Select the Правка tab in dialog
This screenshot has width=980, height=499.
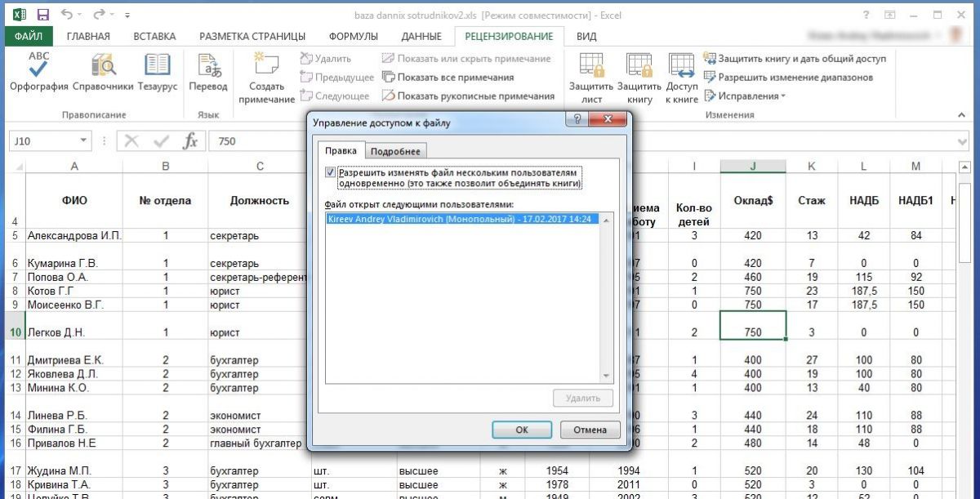click(x=341, y=151)
